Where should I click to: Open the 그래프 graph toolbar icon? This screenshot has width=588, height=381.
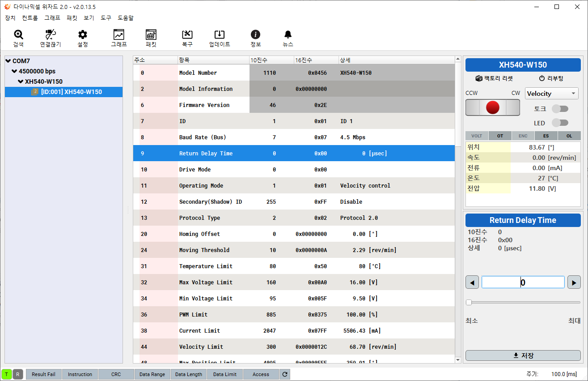[x=119, y=35]
